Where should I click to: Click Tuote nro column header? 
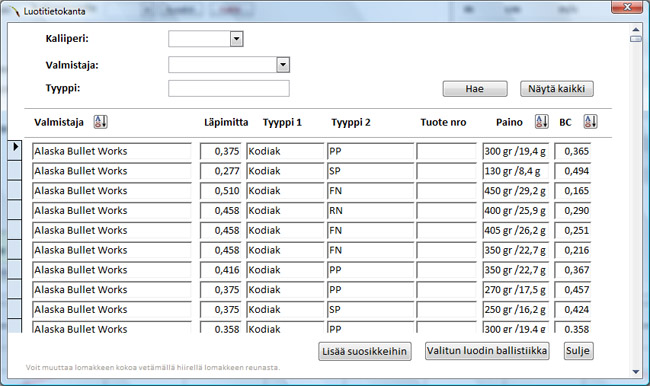(443, 122)
